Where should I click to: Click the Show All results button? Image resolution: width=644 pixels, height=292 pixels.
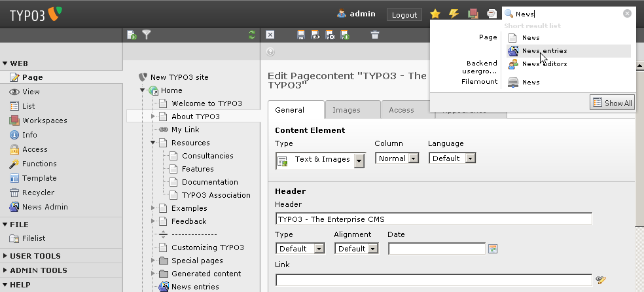coord(613,103)
